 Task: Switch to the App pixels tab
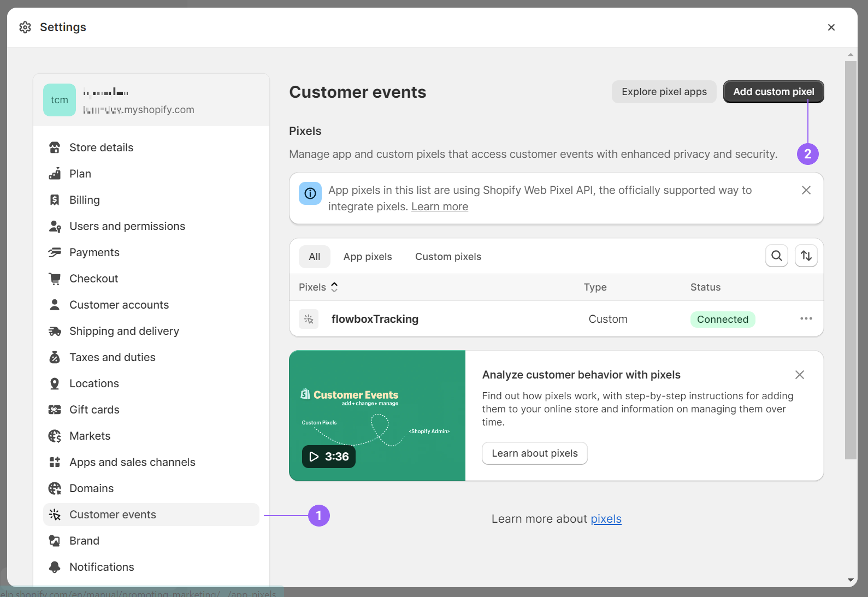coord(368,257)
